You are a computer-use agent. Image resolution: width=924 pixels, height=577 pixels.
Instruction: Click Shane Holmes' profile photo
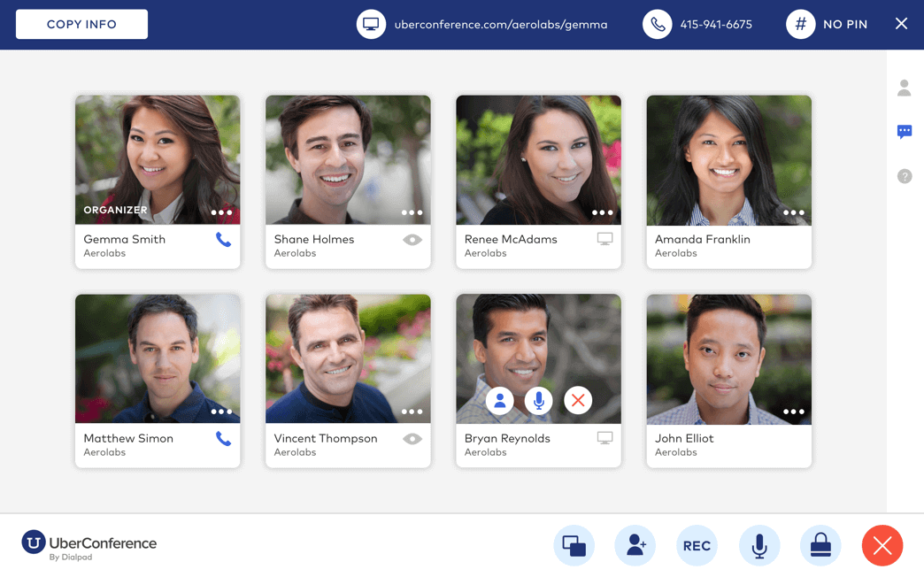click(x=348, y=159)
